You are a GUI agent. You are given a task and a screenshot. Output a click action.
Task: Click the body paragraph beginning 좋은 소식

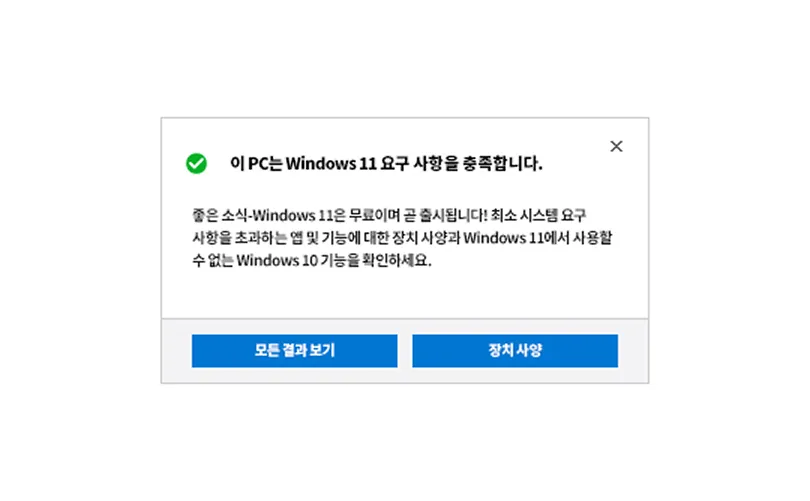pyautogui.click(x=402, y=238)
